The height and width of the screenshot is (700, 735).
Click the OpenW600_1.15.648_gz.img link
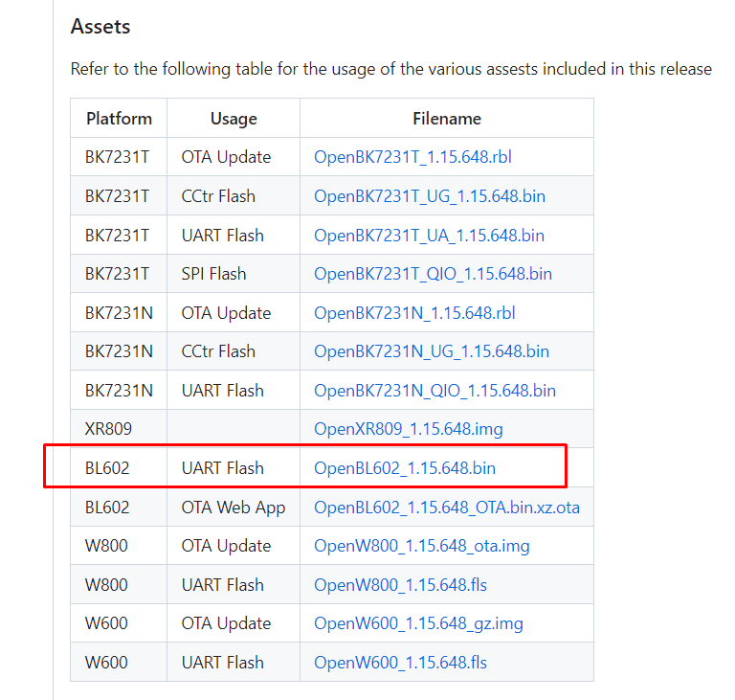point(418,623)
